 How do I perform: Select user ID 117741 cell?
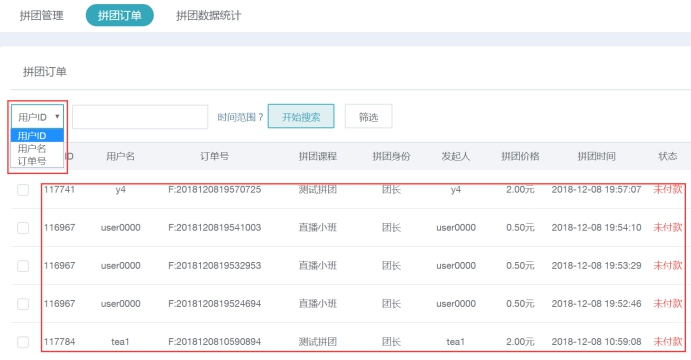coord(59,189)
